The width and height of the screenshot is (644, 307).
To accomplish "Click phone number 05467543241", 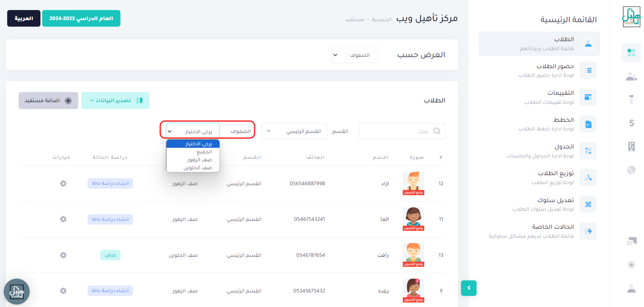I will tap(309, 219).
